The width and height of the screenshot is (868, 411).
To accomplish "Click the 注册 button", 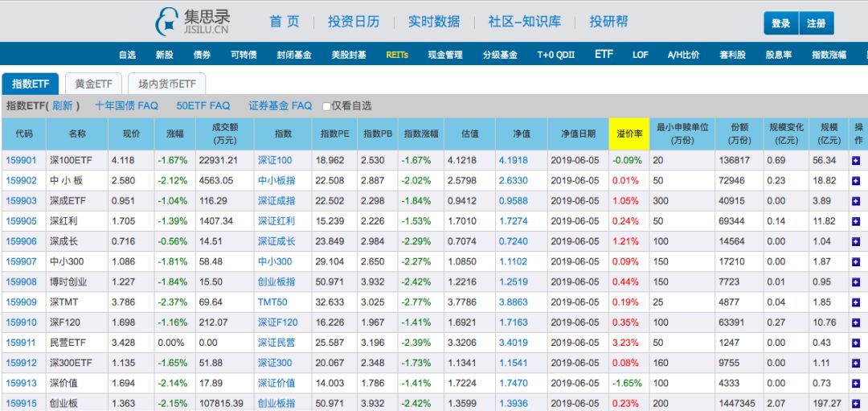I will (817, 23).
